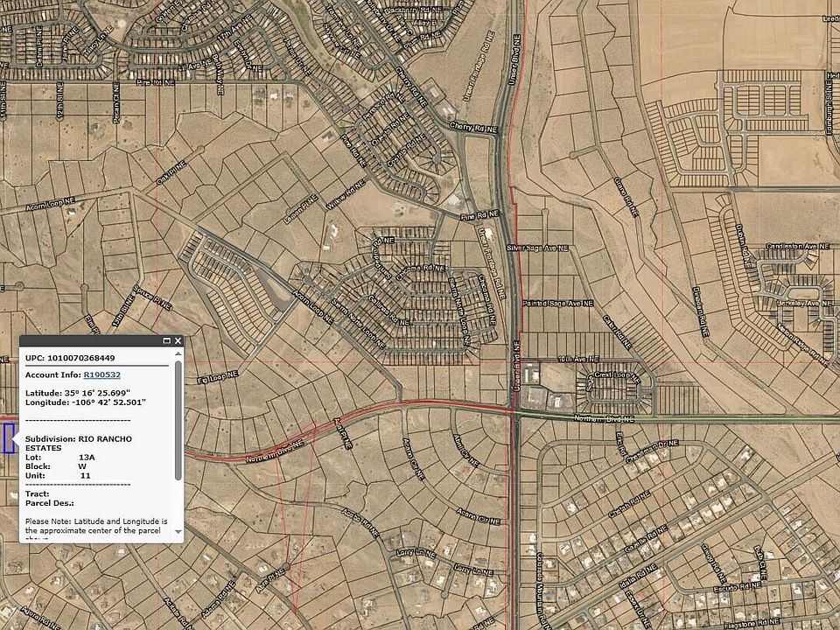Click the popup scrollbar down arrow
This screenshot has height=630, width=840.
click(x=178, y=531)
